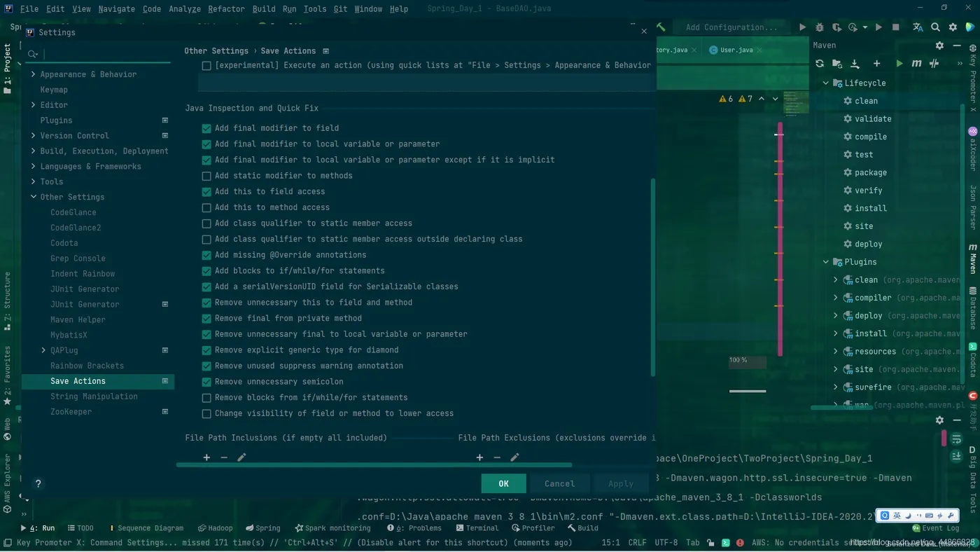
Task: Toggle Remove unnecessary semicolon checkbox
Action: 206,382
